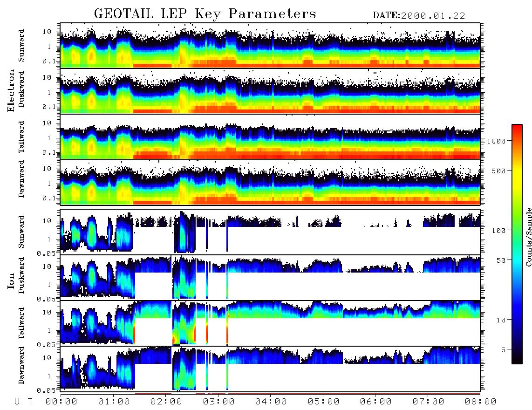Click the black bottom of the colorbar
532x410 pixels.
[517, 360]
